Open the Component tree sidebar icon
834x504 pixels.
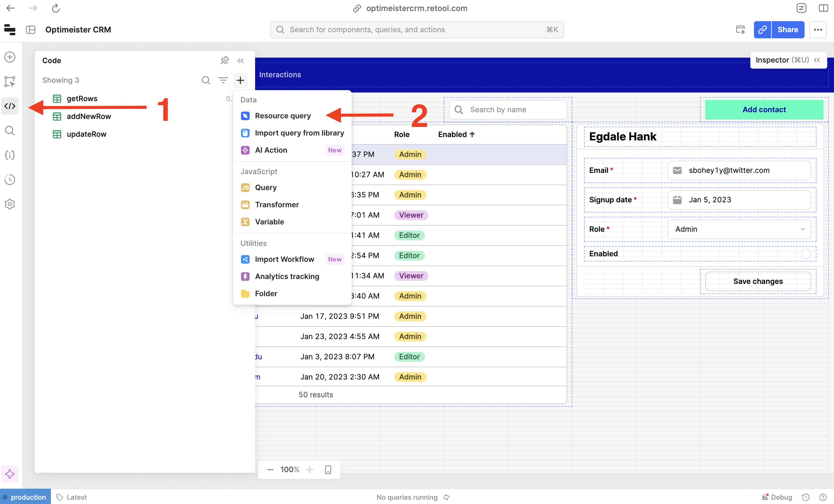9,81
